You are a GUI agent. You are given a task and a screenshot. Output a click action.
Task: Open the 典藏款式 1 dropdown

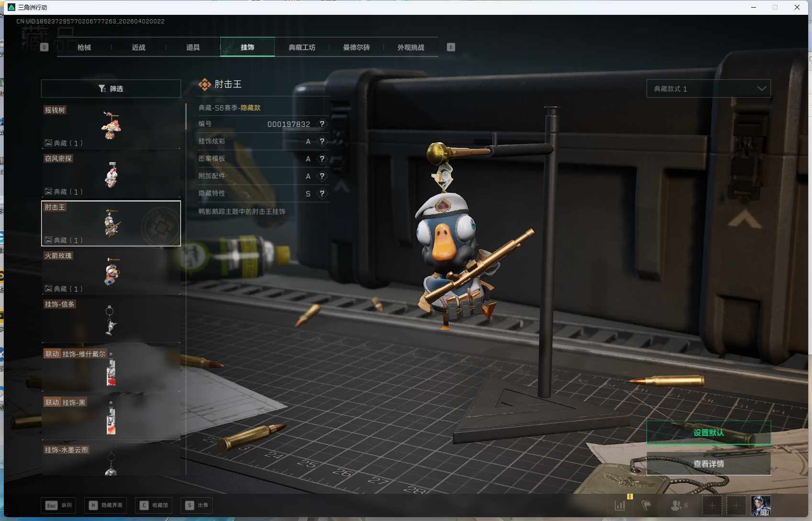708,89
